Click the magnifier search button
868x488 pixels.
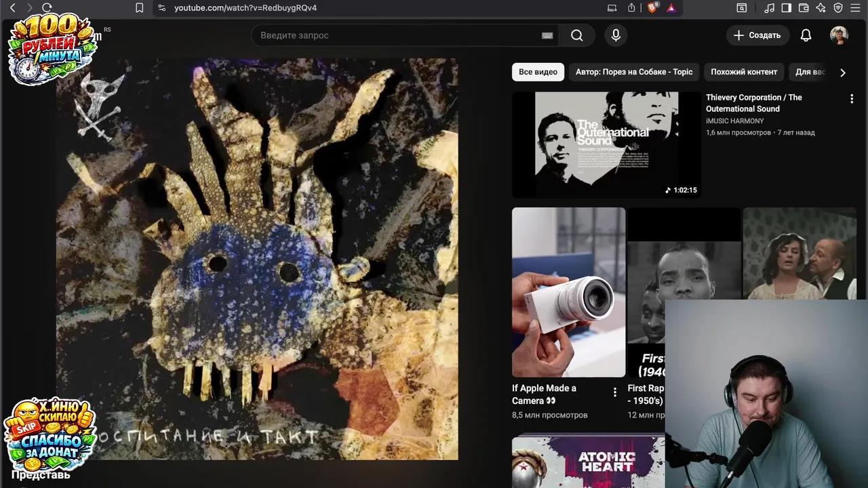pos(577,35)
